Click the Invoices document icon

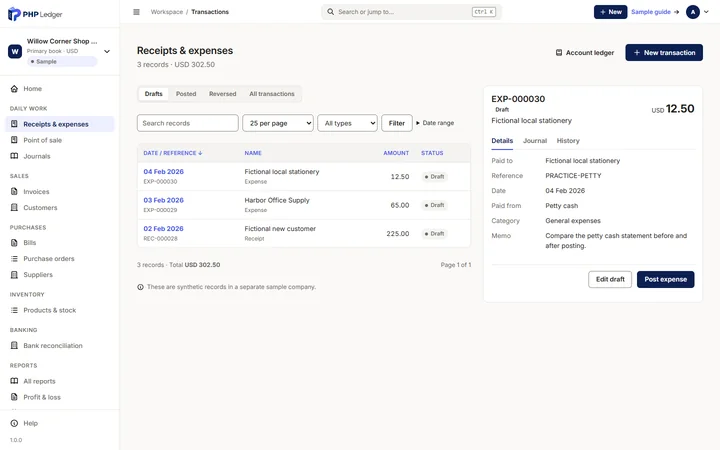14,191
